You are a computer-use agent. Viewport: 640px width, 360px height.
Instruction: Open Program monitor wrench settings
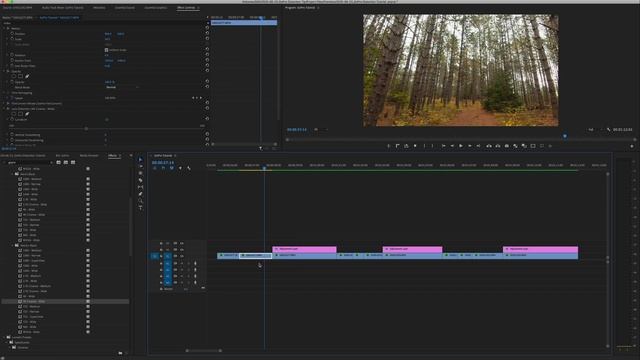point(608,130)
